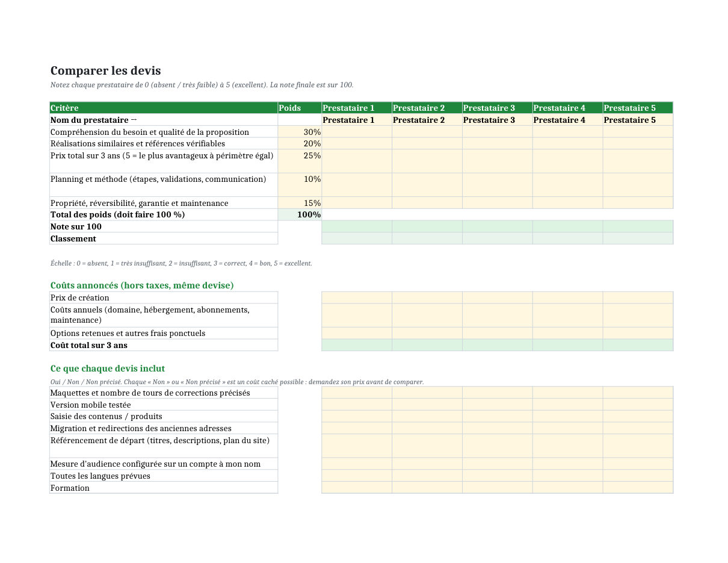Select the "Échelle : 0 = absent" note line

coord(181,263)
